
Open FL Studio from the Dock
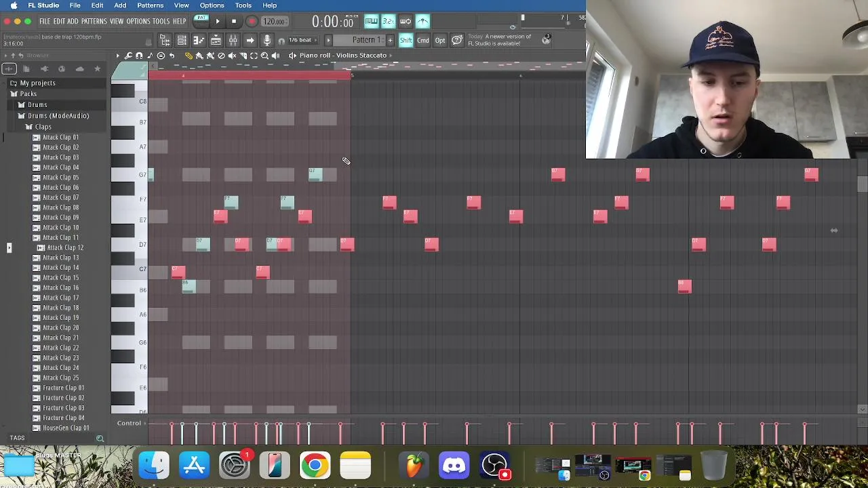(414, 466)
